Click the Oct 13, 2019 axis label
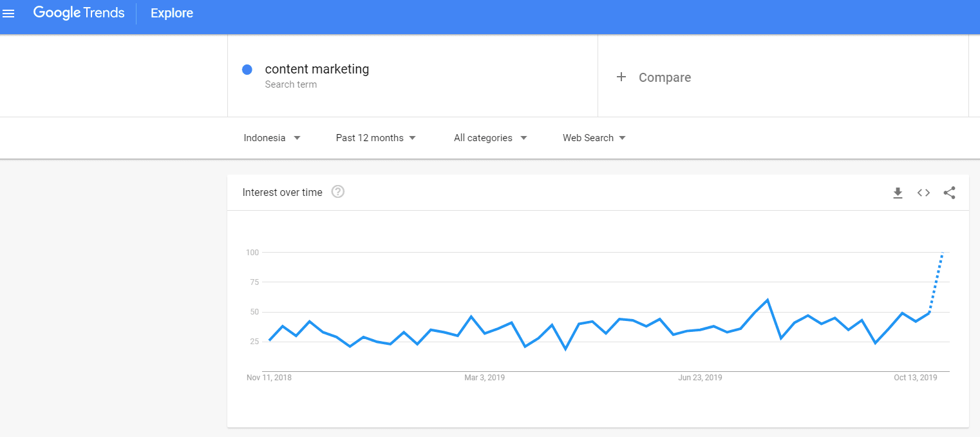This screenshot has width=980, height=437. click(x=915, y=378)
